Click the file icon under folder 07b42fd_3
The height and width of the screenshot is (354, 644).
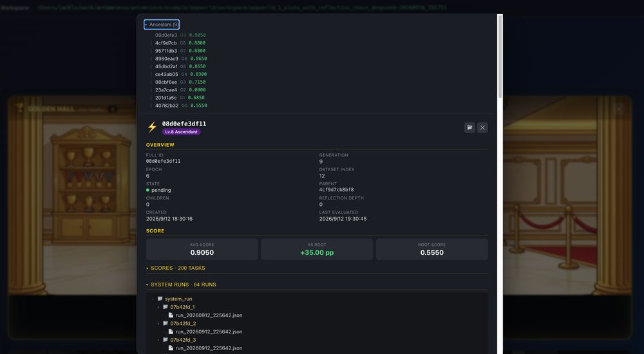[x=171, y=348]
